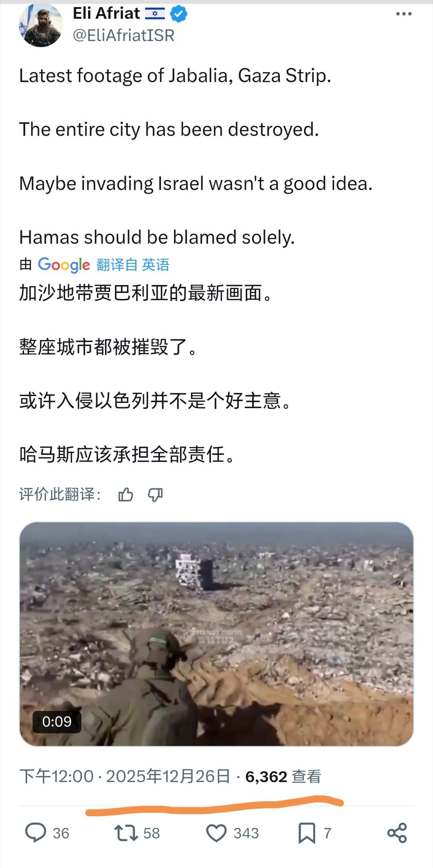Open the @EliAfriatISR handle link

[x=123, y=36]
